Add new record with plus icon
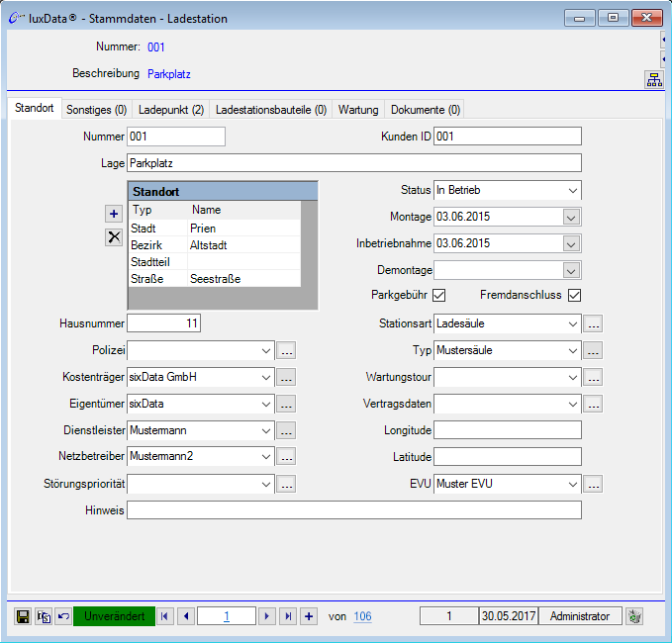Viewport: 672px width, 643px height. coord(309,616)
